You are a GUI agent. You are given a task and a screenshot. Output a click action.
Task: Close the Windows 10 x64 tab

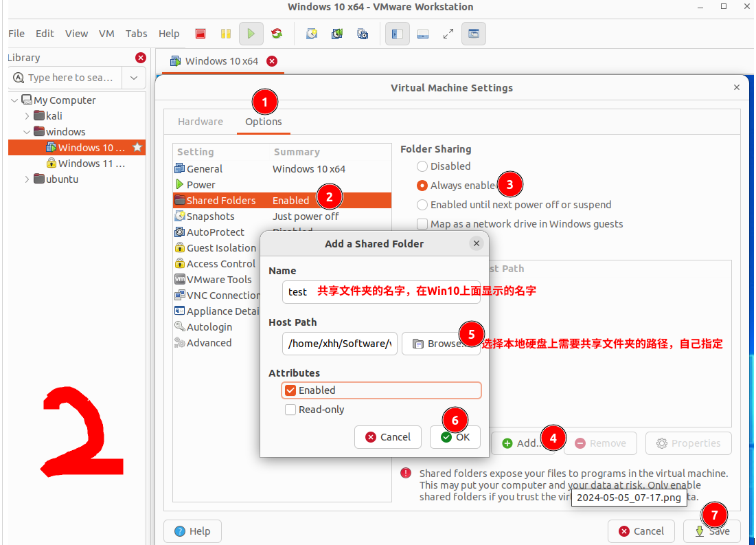point(272,61)
